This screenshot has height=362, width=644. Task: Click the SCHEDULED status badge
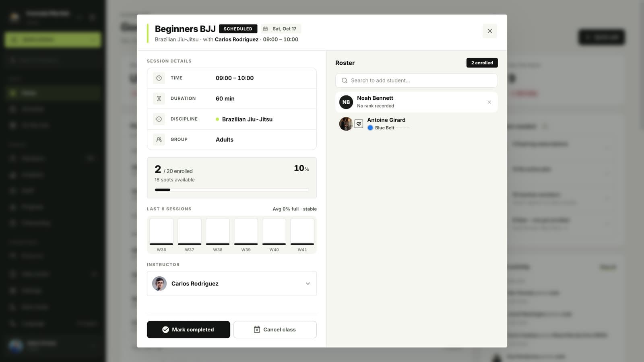tap(238, 29)
